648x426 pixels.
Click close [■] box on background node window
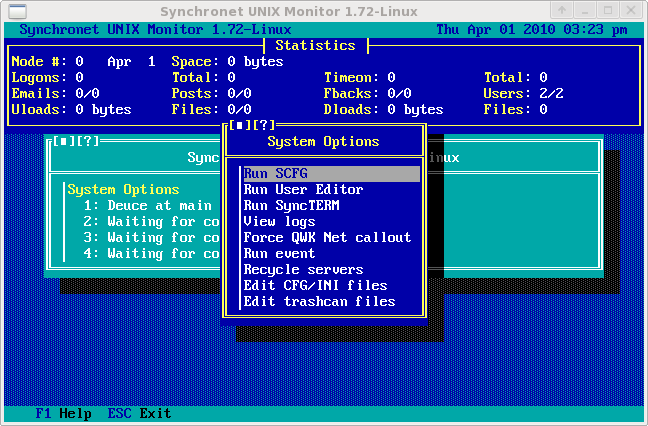pyautogui.click(x=64, y=141)
